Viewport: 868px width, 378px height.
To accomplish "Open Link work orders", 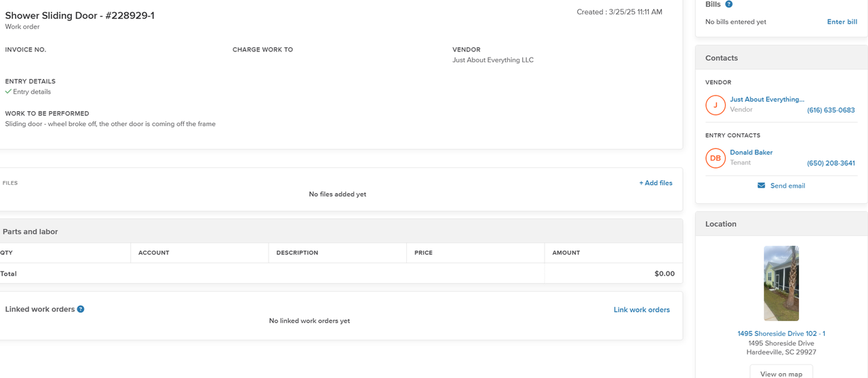I will pos(642,310).
